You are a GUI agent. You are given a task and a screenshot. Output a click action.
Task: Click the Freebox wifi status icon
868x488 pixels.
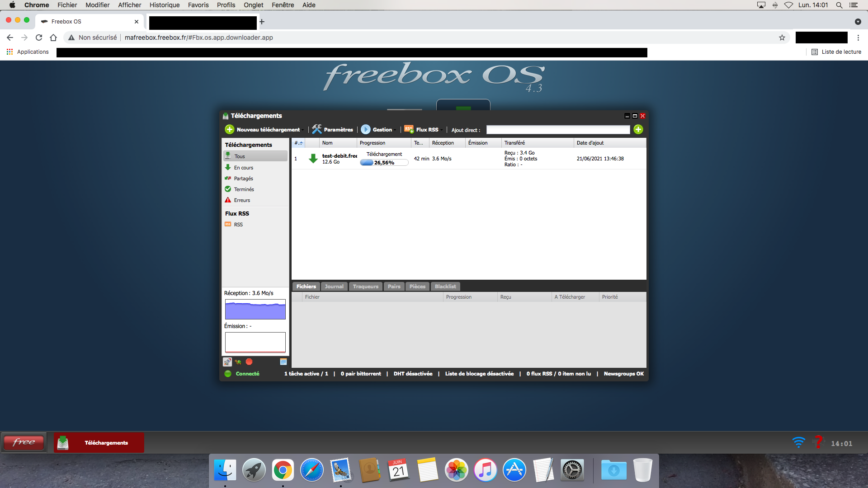point(799,443)
